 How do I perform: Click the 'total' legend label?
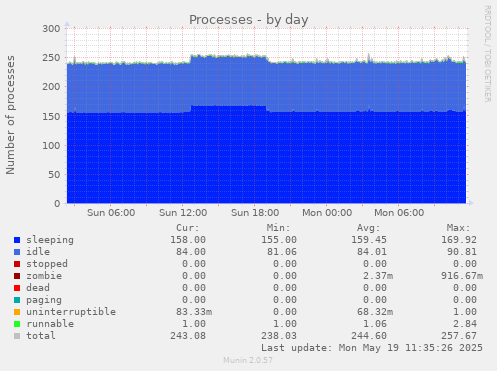click(x=41, y=336)
